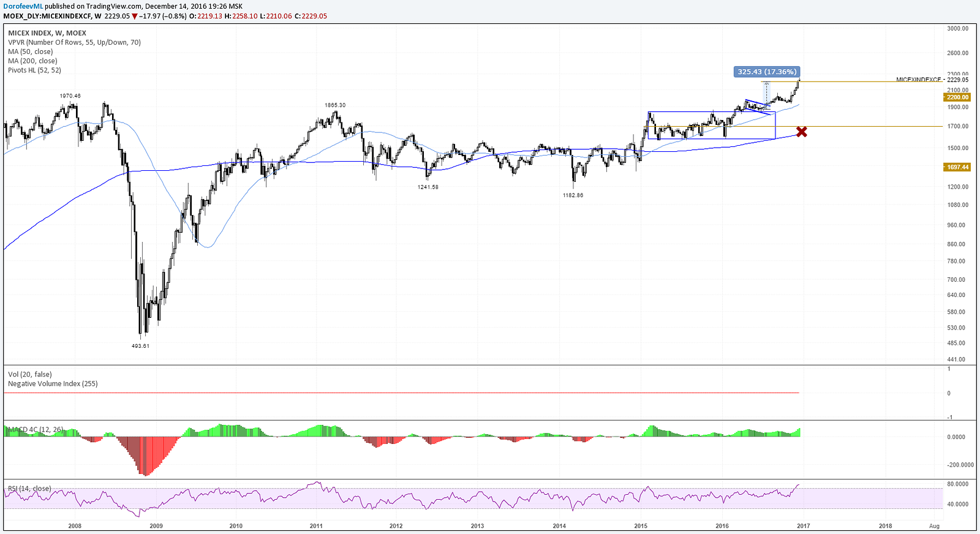Click -200.0000 on the MACD axis
The width and height of the screenshot is (980, 534).
960,465
